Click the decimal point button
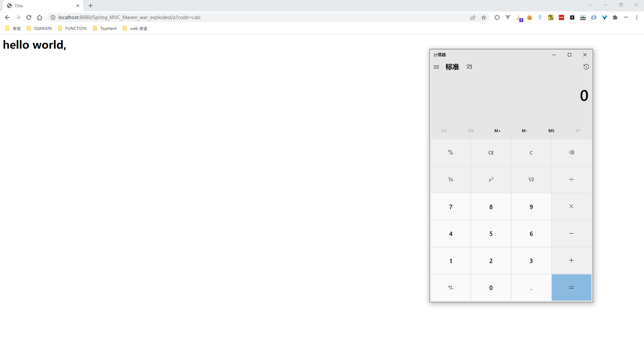The width and height of the screenshot is (644, 349). point(531,288)
